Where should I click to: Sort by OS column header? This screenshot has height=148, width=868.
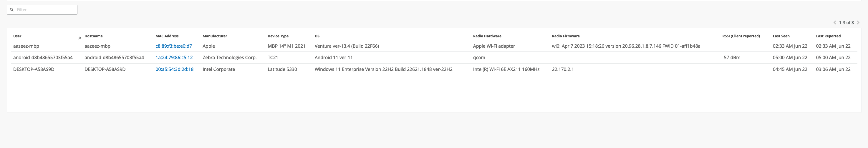click(x=317, y=36)
